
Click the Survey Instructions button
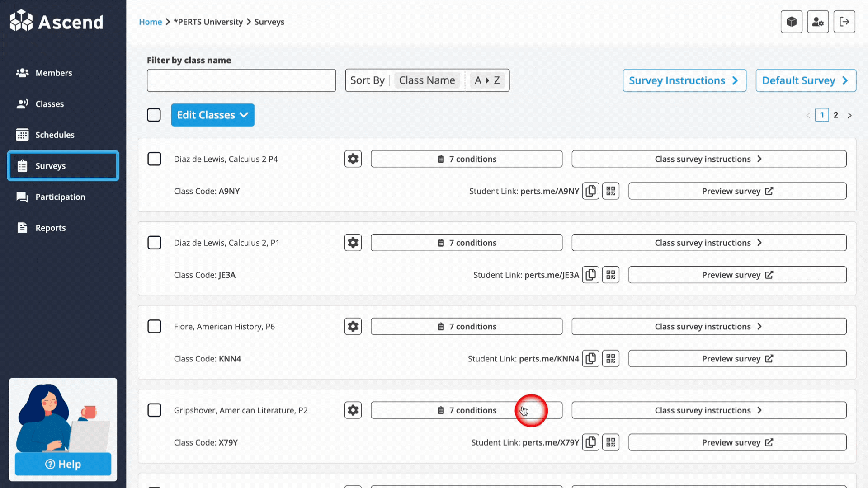pos(684,80)
